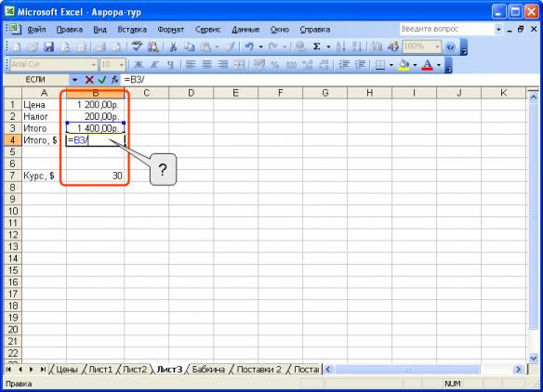The width and height of the screenshot is (543, 392).
Task: Click the AutoSum sigma icon
Action: click(x=317, y=46)
